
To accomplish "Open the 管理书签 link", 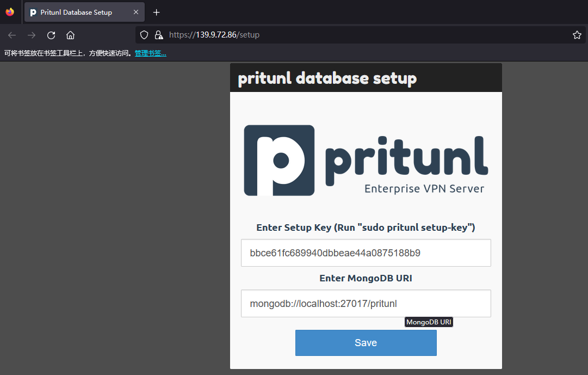I will coord(150,53).
